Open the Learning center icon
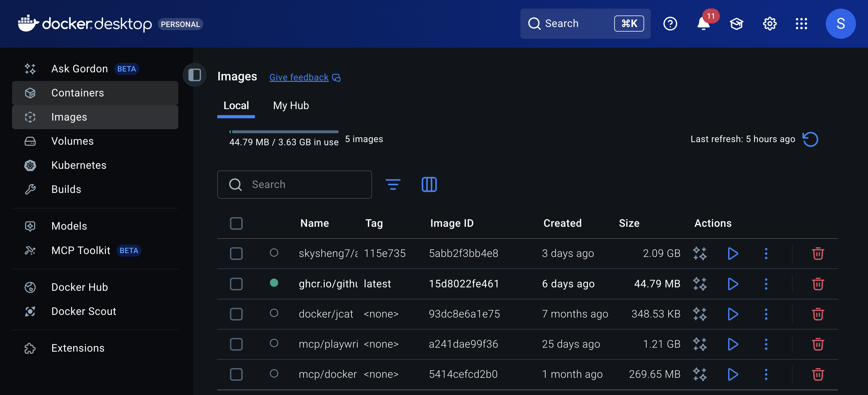This screenshot has height=395, width=868. pyautogui.click(x=736, y=24)
